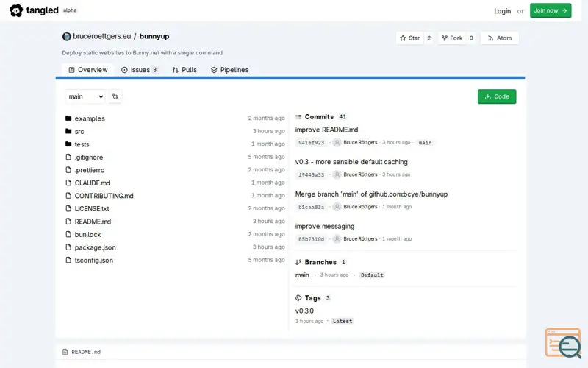This screenshot has height=368, width=588.
Task: Click the main badge on first commit
Action: pyautogui.click(x=425, y=143)
